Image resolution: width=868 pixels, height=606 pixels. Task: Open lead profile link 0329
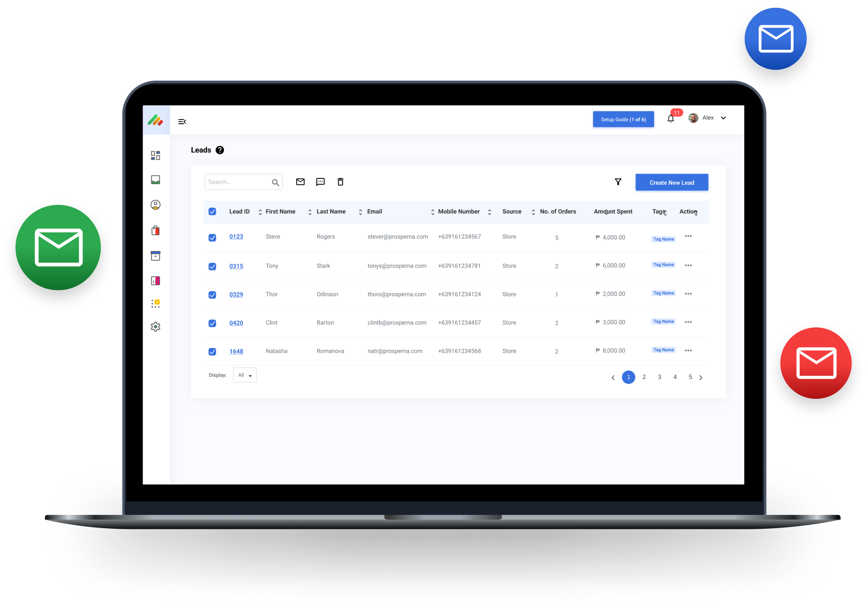tap(236, 295)
